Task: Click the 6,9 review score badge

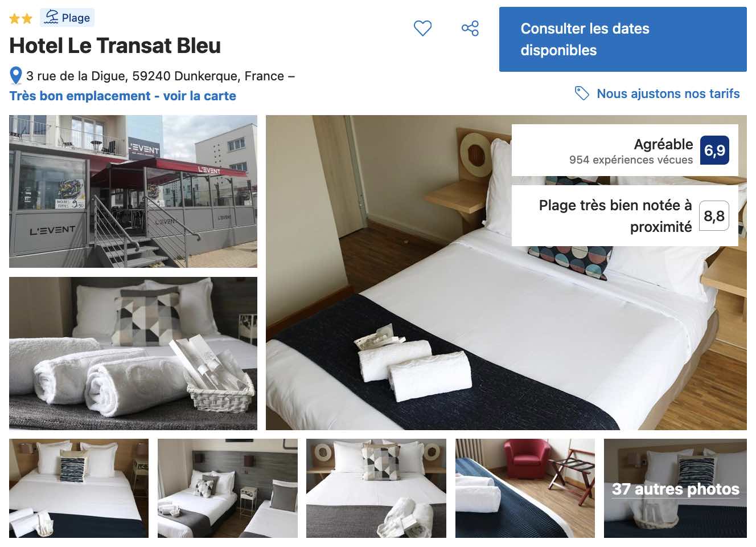Action: 714,150
